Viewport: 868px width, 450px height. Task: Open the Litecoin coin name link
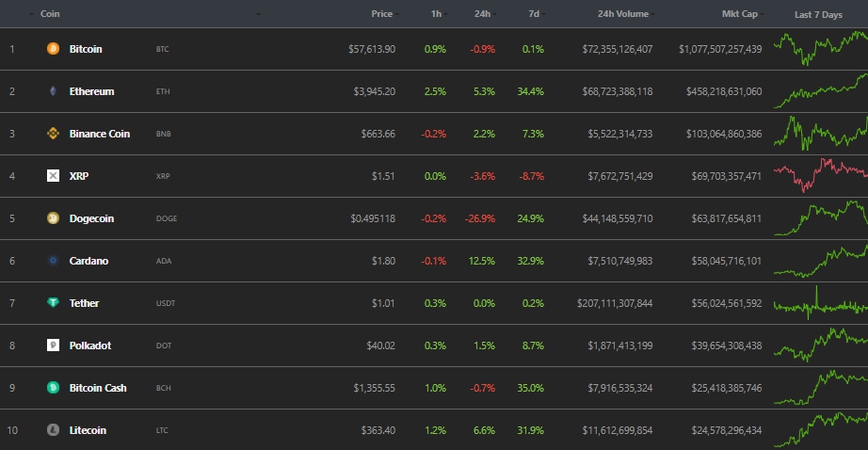point(88,430)
